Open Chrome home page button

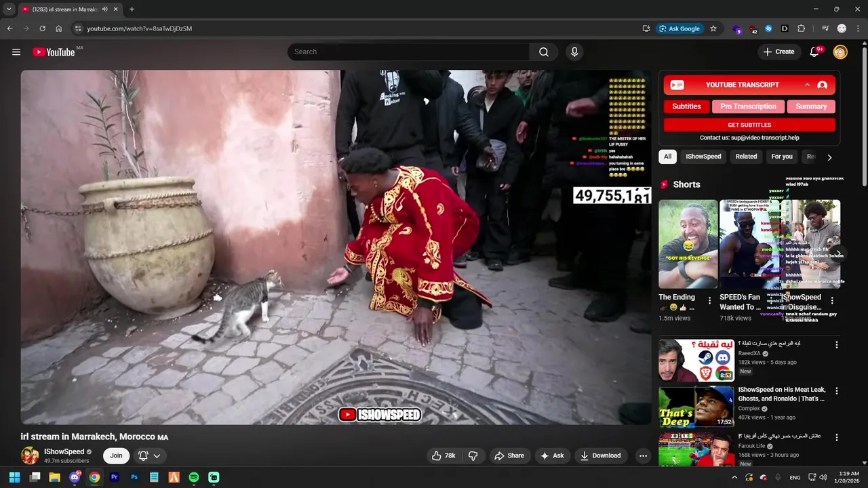point(59,28)
